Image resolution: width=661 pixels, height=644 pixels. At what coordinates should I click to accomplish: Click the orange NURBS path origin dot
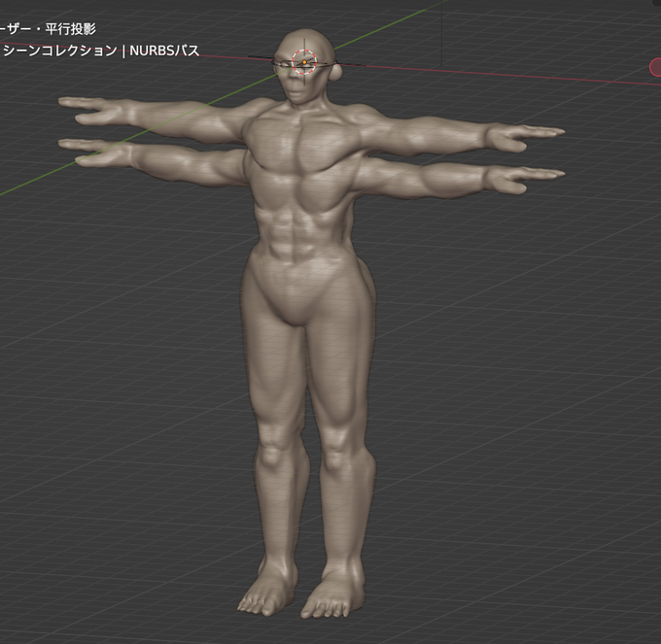[304, 62]
